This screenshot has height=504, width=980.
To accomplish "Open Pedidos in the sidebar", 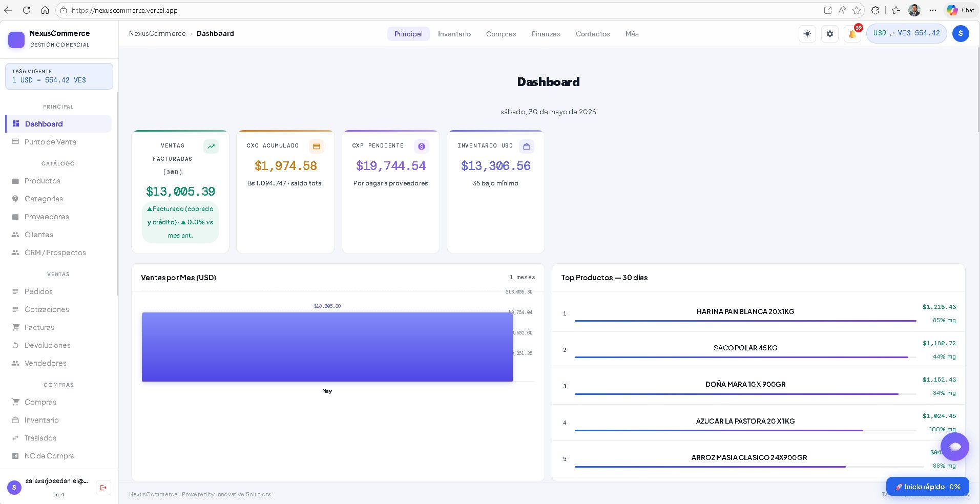I will 58,291.
